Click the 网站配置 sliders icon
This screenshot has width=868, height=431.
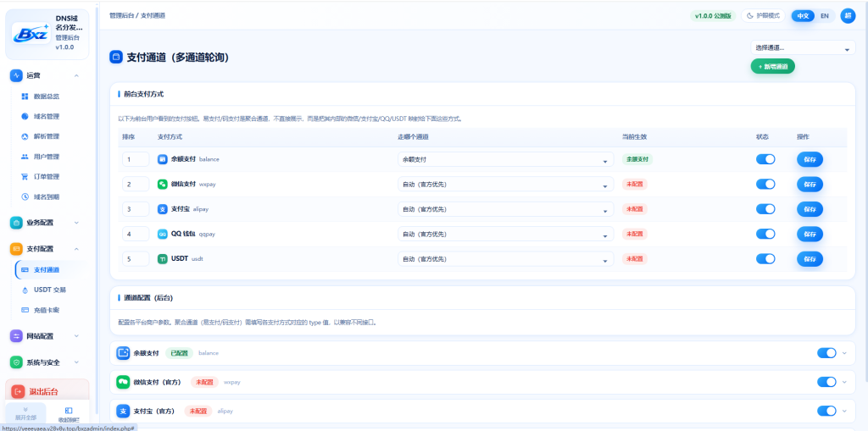16,336
